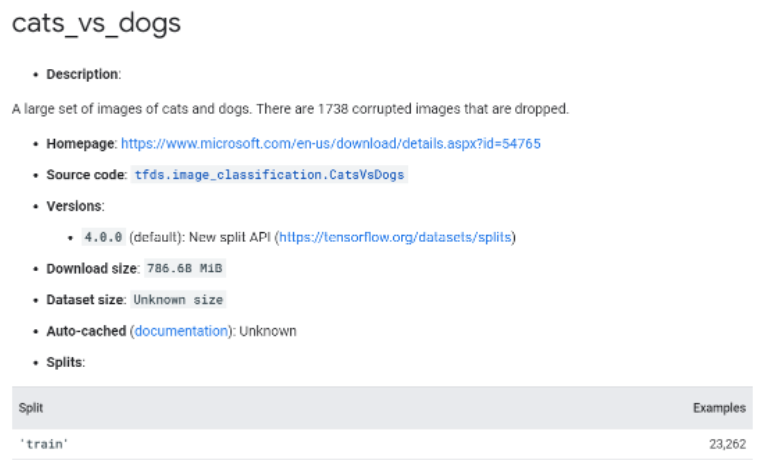Click the Examples column header
This screenshot has height=472, width=760.
tap(719, 408)
